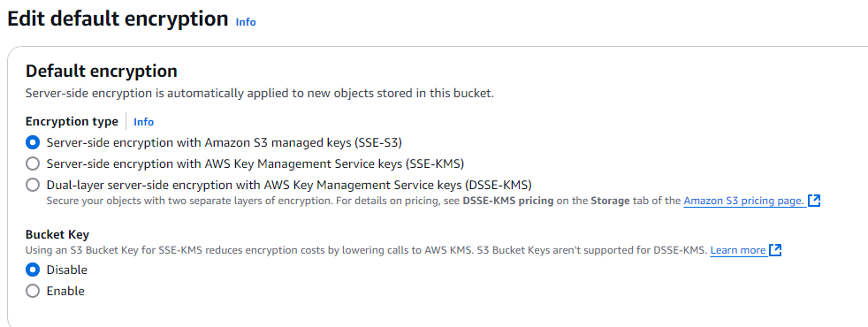This screenshot has width=868, height=327.
Task: Choose the SSE-KMS encryption radio circle
Action: (x=33, y=163)
